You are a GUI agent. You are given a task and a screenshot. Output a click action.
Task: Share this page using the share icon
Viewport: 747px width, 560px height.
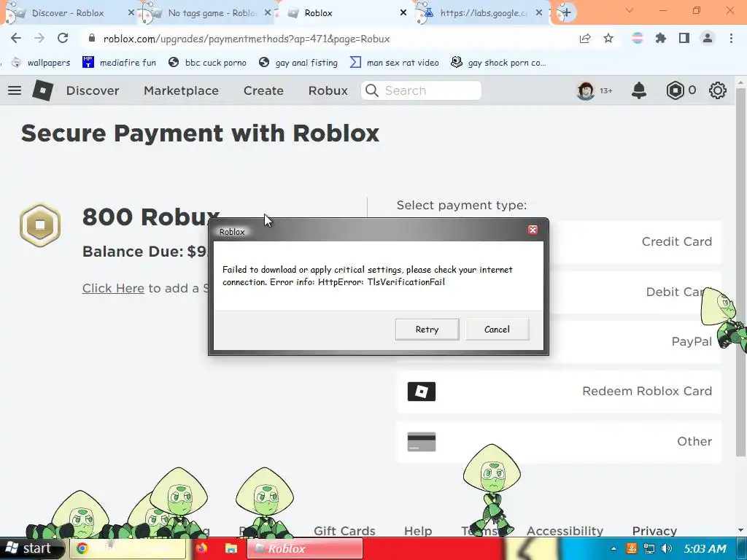tap(585, 39)
